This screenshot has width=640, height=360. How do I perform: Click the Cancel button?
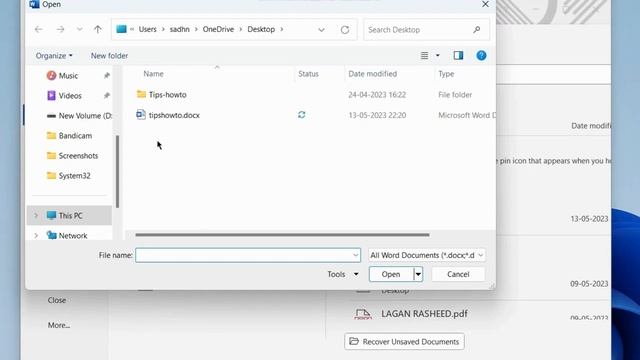click(x=458, y=274)
